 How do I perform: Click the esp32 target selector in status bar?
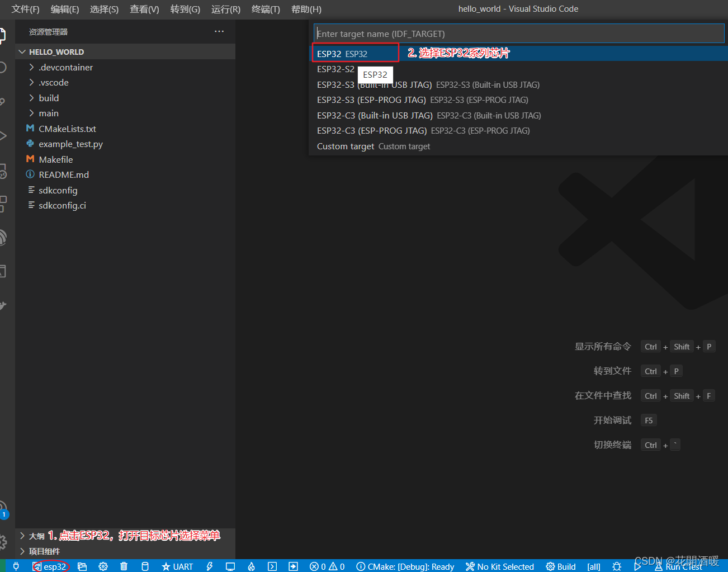[50, 566]
